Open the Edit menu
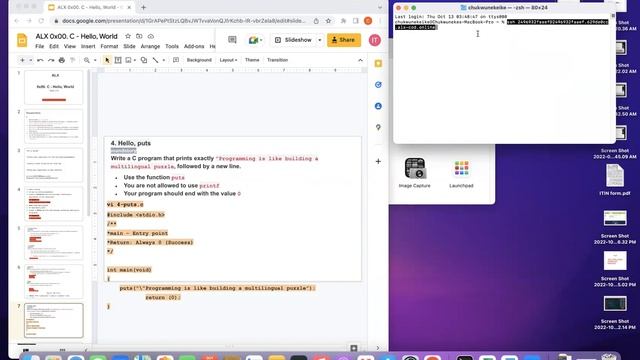 click(x=54, y=47)
